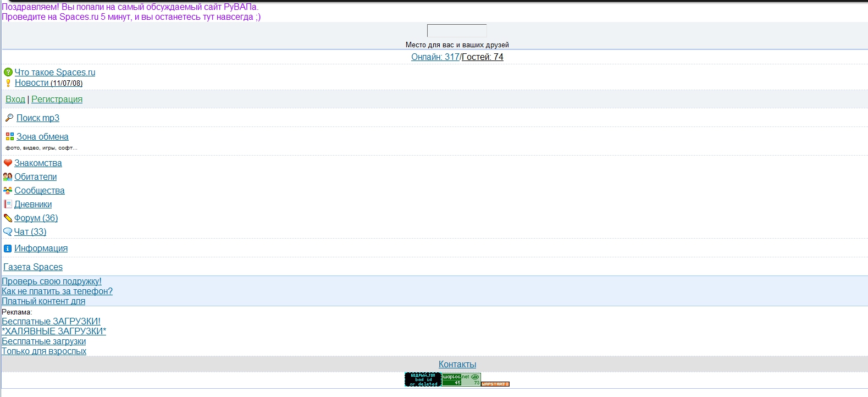Open the Регистрация link
Viewport: 868px width, 397px height.
57,99
